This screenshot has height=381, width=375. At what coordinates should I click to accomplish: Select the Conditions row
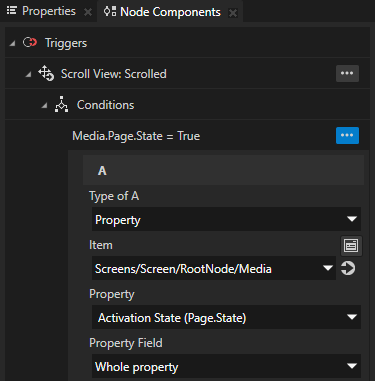(x=187, y=105)
